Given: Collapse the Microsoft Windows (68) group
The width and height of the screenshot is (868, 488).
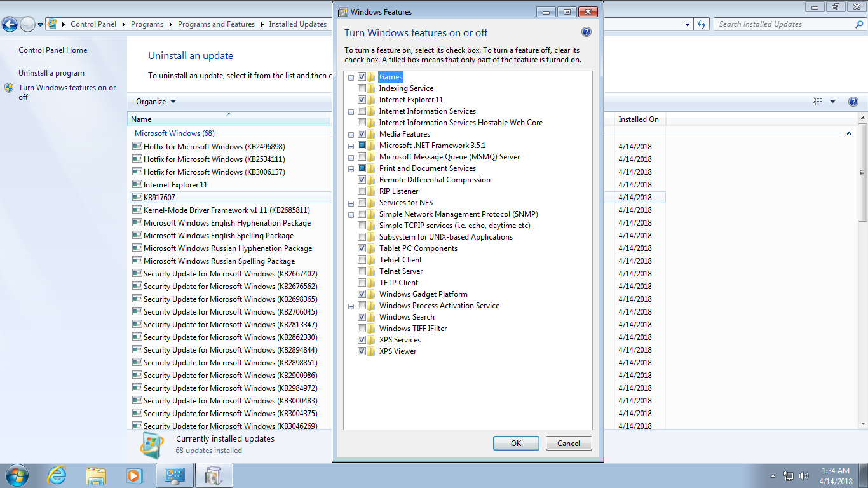Looking at the screenshot, I should tap(849, 133).
